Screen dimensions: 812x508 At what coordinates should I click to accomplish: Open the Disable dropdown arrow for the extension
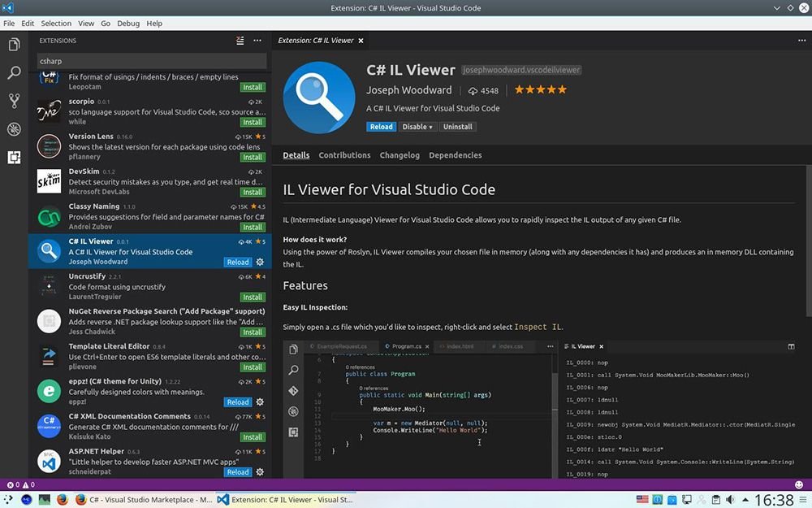[x=430, y=127]
